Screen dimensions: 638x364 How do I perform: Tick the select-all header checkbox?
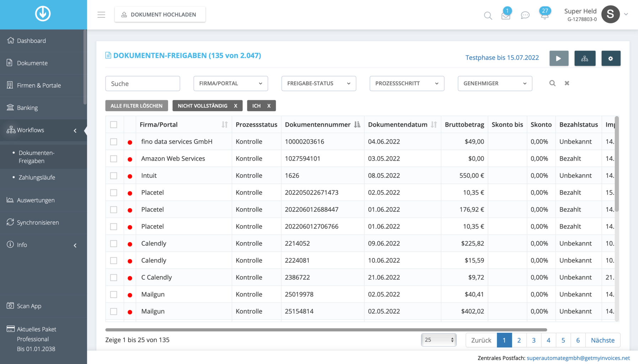click(x=114, y=125)
